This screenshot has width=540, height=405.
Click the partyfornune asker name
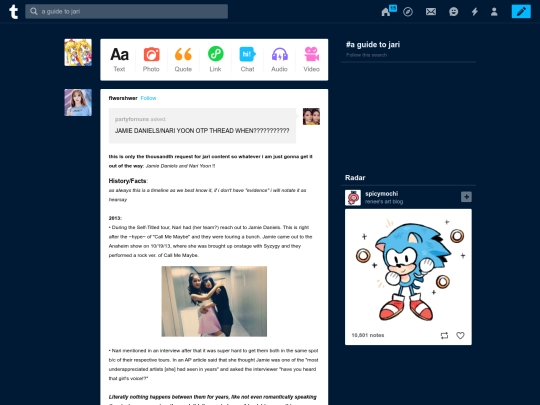[132, 119]
